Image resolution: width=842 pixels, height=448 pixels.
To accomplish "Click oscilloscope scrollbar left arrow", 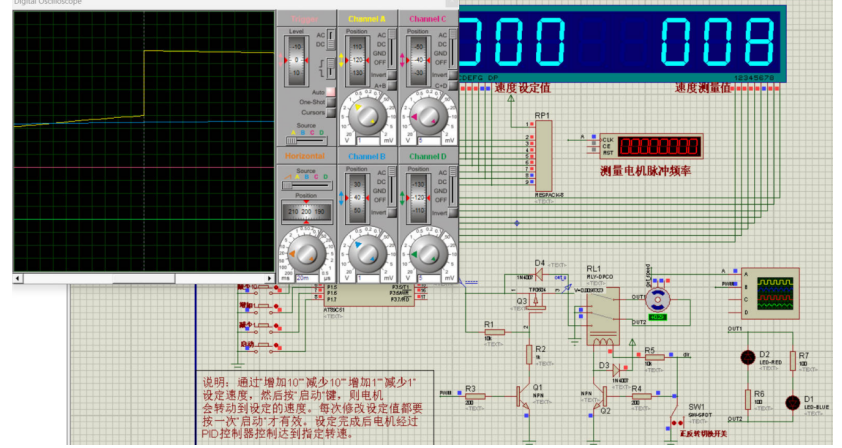I will [18, 278].
